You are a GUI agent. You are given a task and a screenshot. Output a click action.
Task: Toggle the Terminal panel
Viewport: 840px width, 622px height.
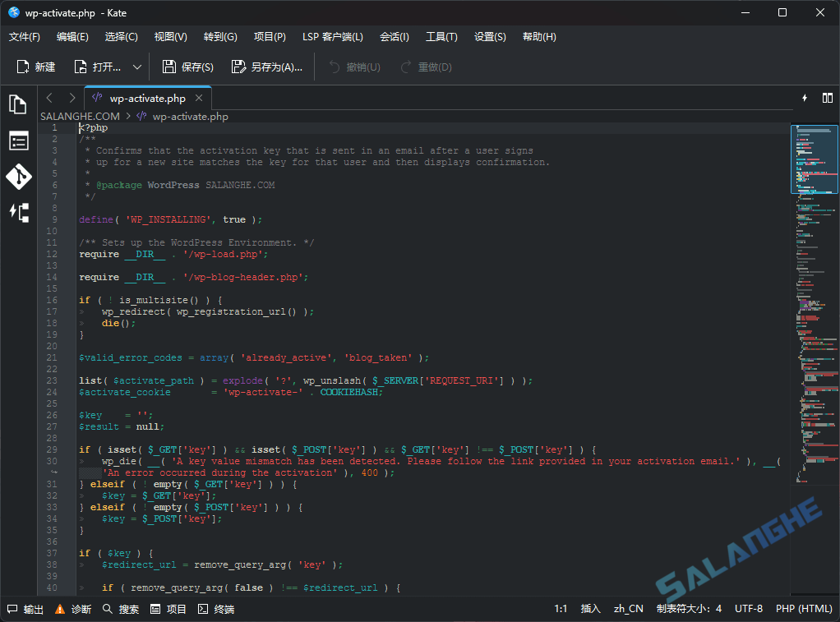click(x=215, y=609)
